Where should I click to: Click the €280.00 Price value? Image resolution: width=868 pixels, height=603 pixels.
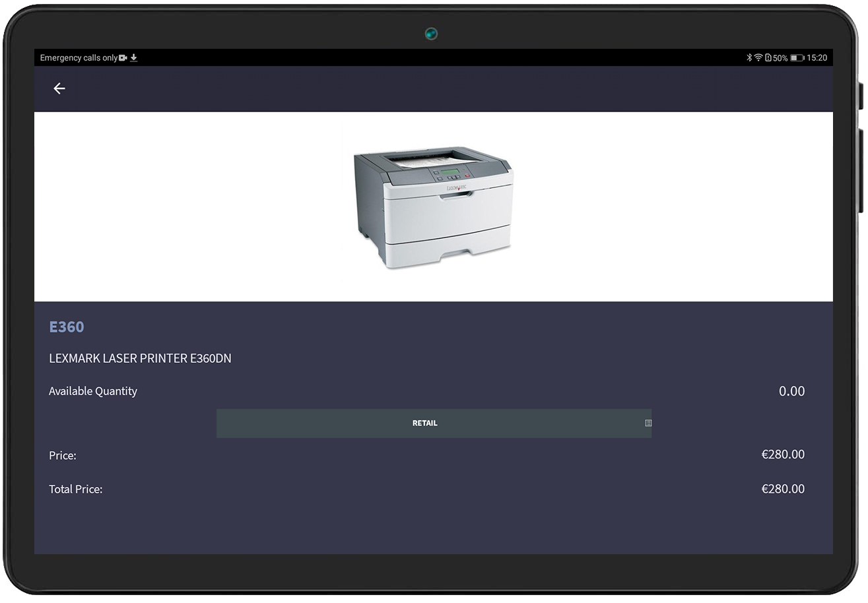(x=783, y=455)
